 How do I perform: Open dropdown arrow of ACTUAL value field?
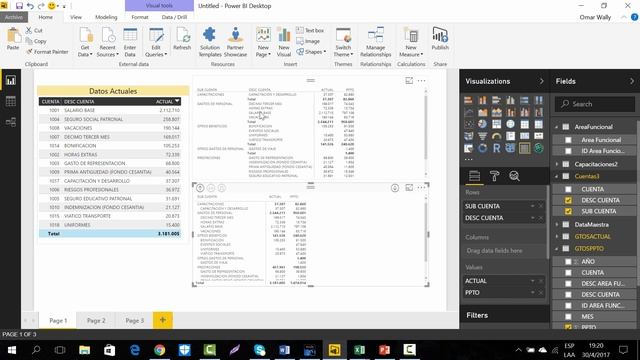532,281
